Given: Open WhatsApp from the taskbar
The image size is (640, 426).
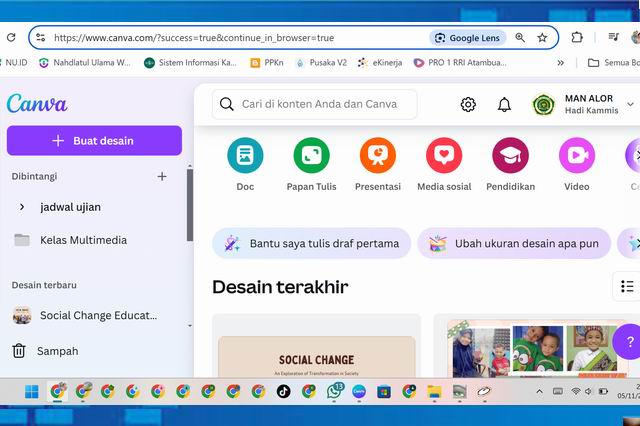Looking at the screenshot, I should click(334, 391).
